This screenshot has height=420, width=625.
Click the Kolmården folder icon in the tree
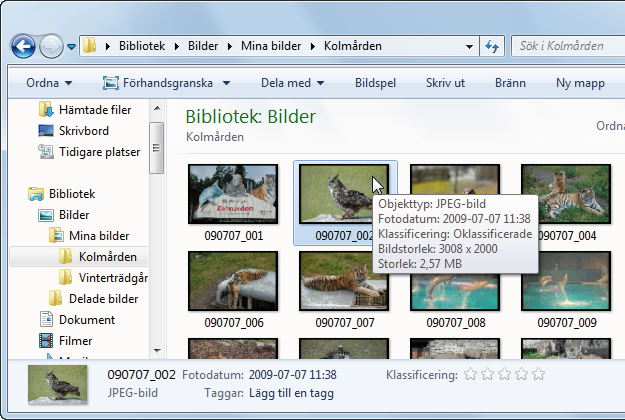(x=66, y=256)
